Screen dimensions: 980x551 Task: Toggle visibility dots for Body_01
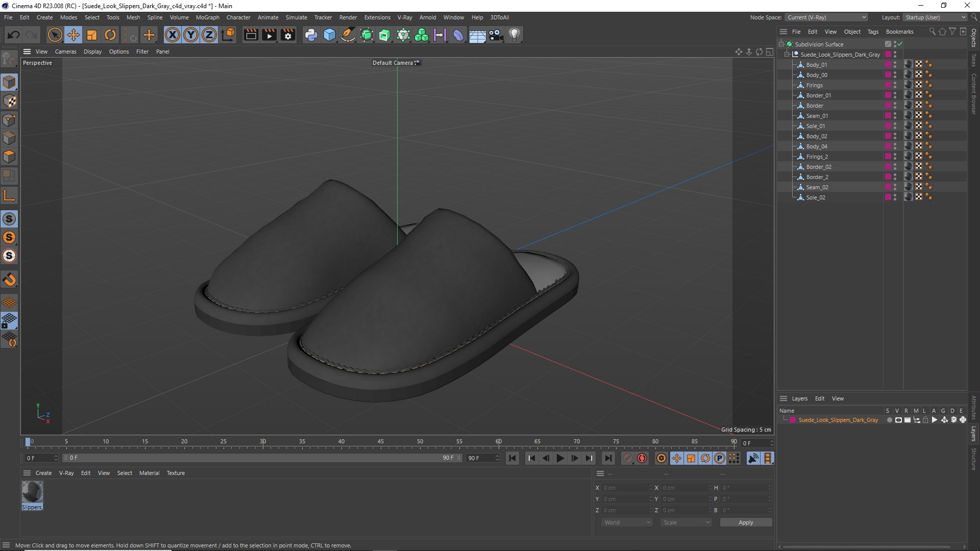pos(895,65)
